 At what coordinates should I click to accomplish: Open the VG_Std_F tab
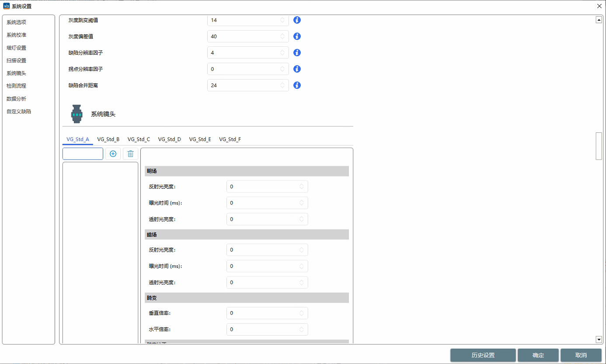point(230,139)
